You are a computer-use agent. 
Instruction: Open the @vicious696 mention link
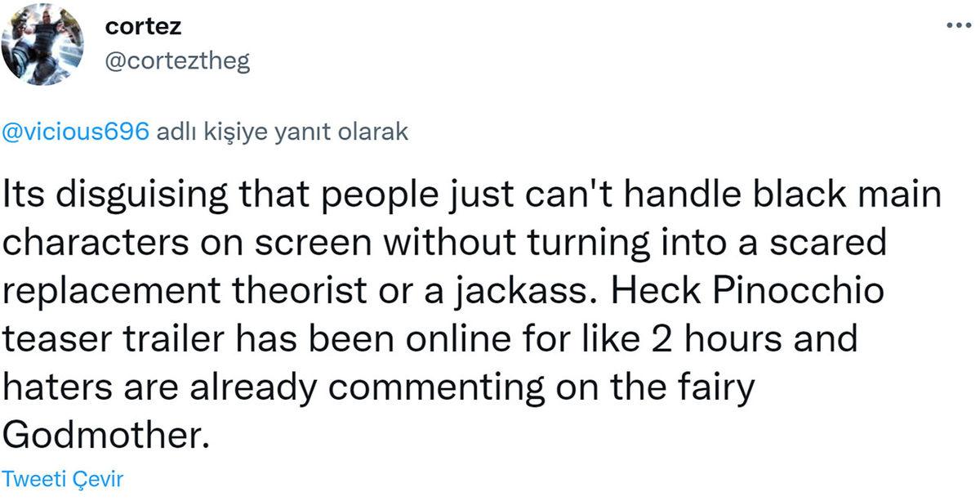[x=76, y=132]
